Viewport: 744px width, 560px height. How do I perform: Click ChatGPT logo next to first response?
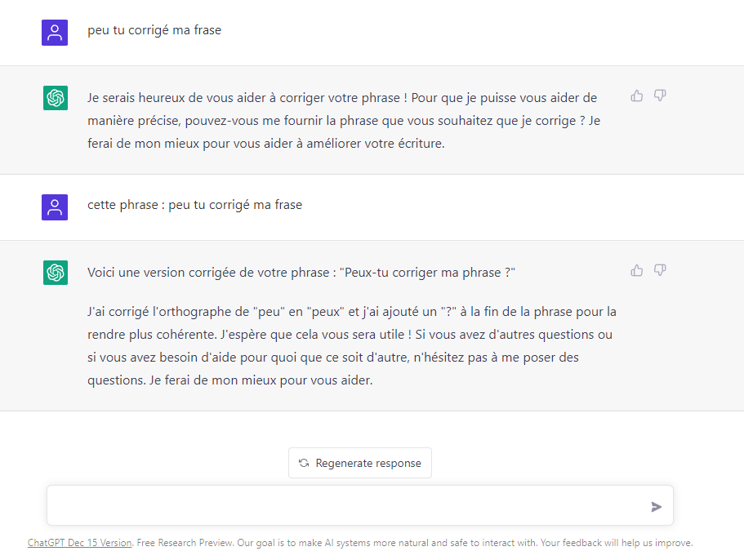[56, 98]
